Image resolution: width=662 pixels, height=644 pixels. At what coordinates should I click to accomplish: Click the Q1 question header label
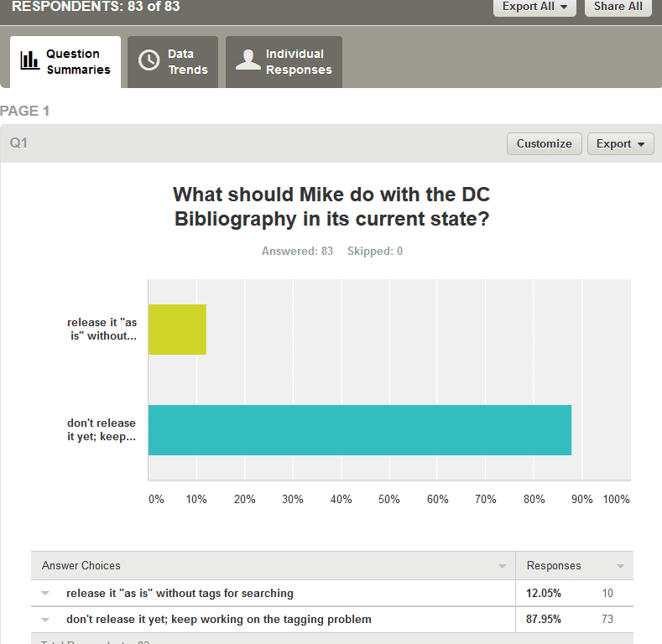tap(18, 143)
